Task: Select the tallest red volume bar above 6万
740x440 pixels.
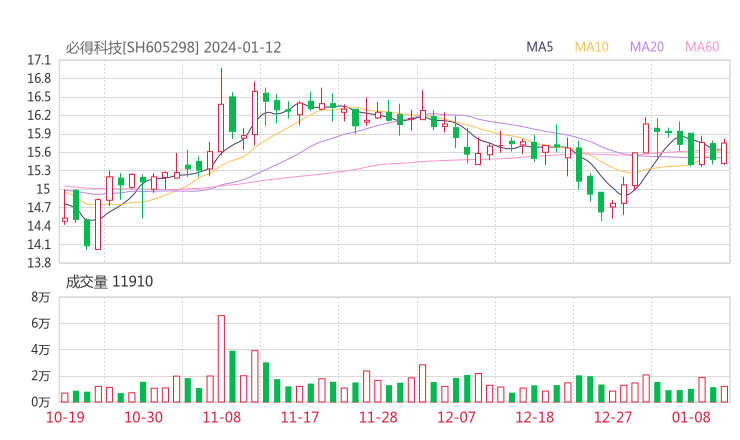Action: point(221,359)
